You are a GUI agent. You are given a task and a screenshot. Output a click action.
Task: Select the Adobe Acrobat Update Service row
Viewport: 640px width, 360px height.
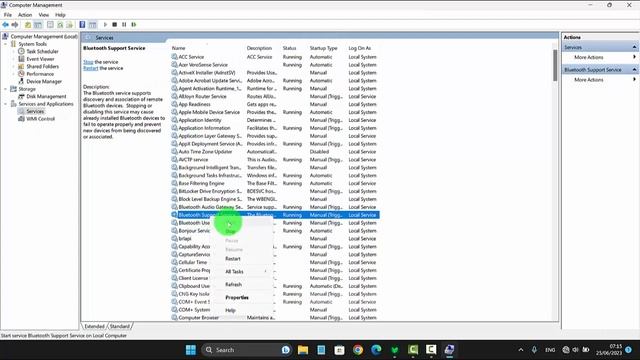[x=275, y=81]
